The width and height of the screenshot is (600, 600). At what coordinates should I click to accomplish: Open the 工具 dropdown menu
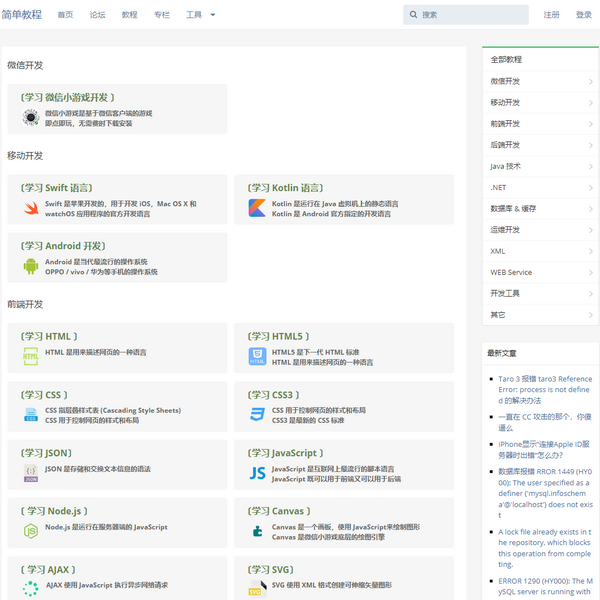tap(200, 15)
